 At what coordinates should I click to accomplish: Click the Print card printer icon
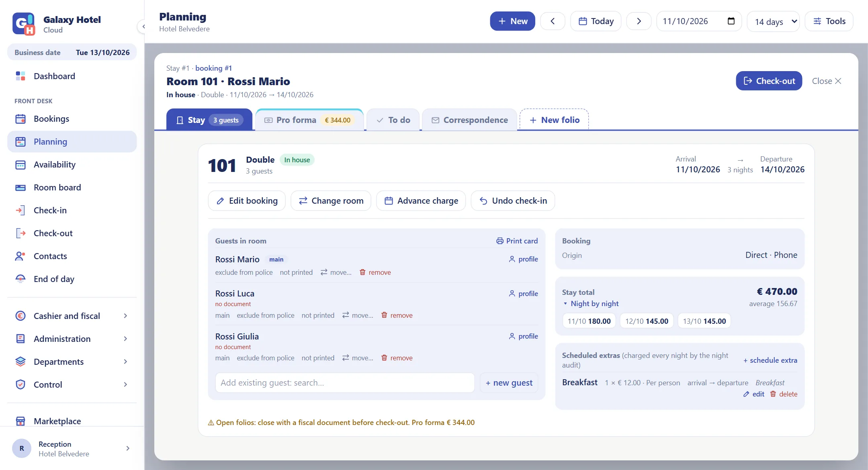[500, 241]
